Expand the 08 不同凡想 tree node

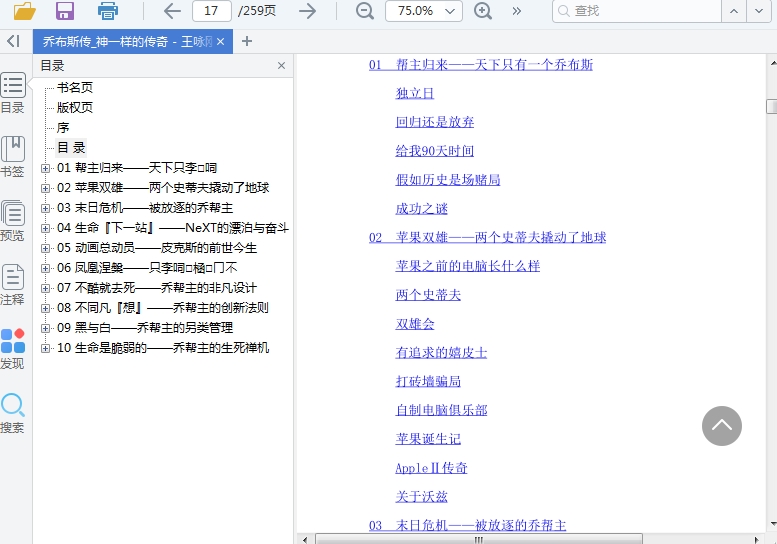pyautogui.click(x=45, y=308)
